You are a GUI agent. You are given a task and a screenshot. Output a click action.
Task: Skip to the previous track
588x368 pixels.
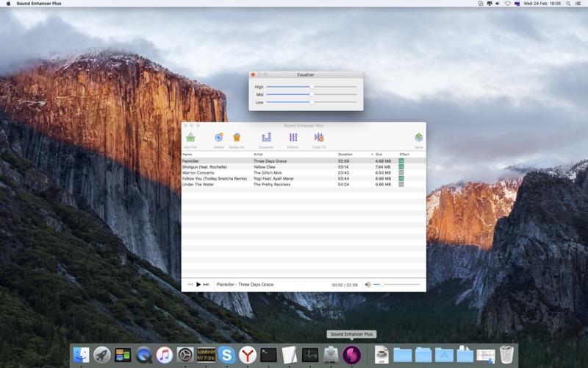[x=190, y=285]
